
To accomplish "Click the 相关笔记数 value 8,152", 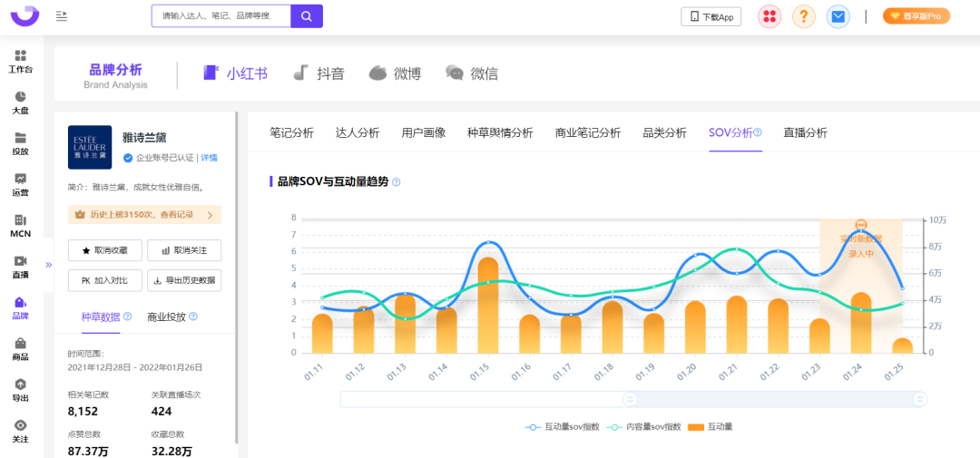I will coord(83,412).
